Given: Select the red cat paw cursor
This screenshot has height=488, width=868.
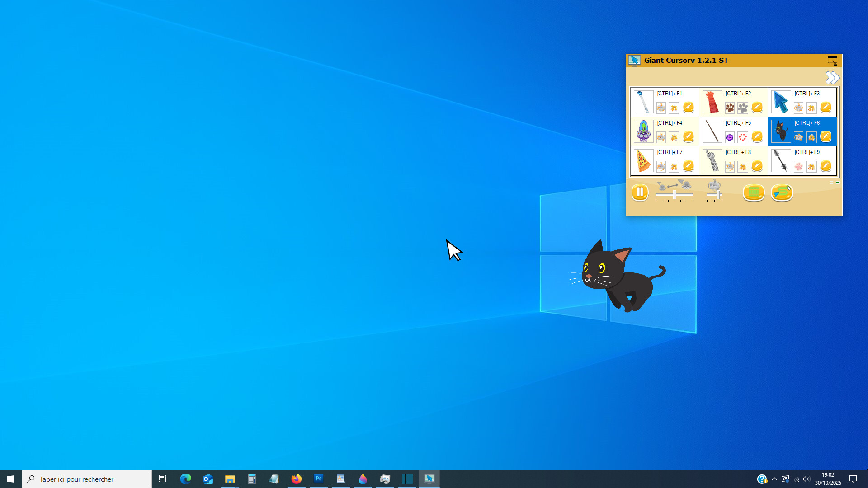Looking at the screenshot, I should [712, 102].
